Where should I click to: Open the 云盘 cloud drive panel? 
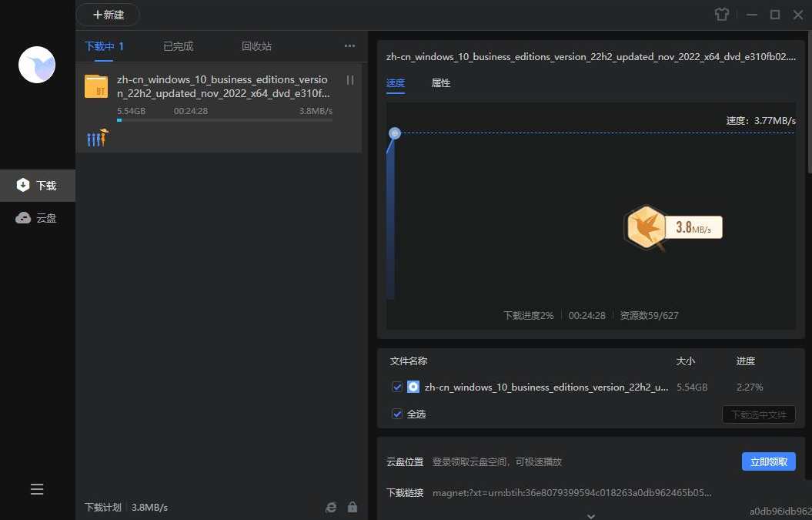(37, 218)
